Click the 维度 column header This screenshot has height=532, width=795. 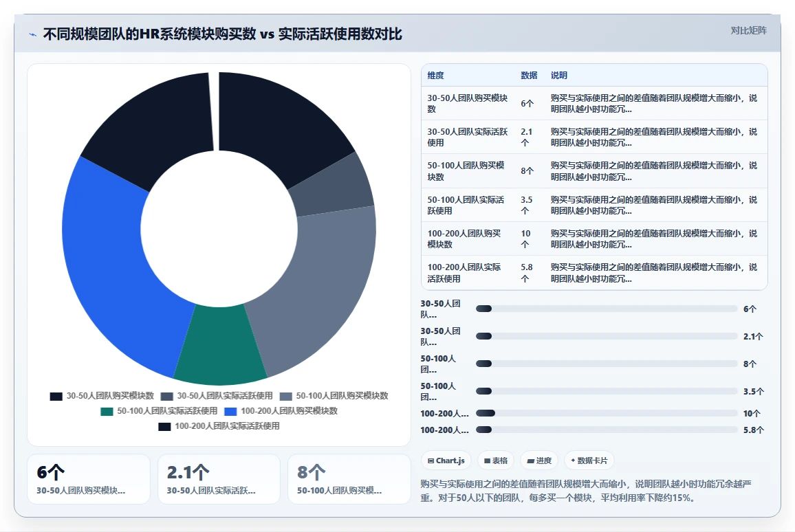(x=435, y=76)
